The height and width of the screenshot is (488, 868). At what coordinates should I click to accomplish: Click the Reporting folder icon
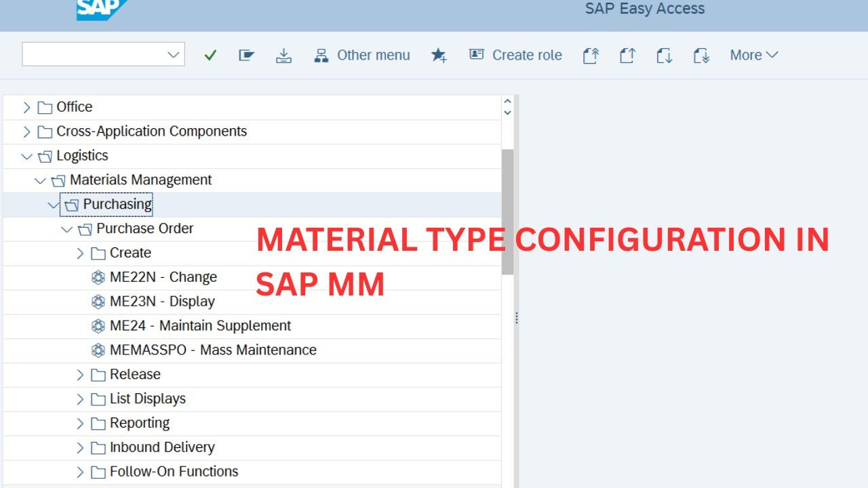coord(98,424)
